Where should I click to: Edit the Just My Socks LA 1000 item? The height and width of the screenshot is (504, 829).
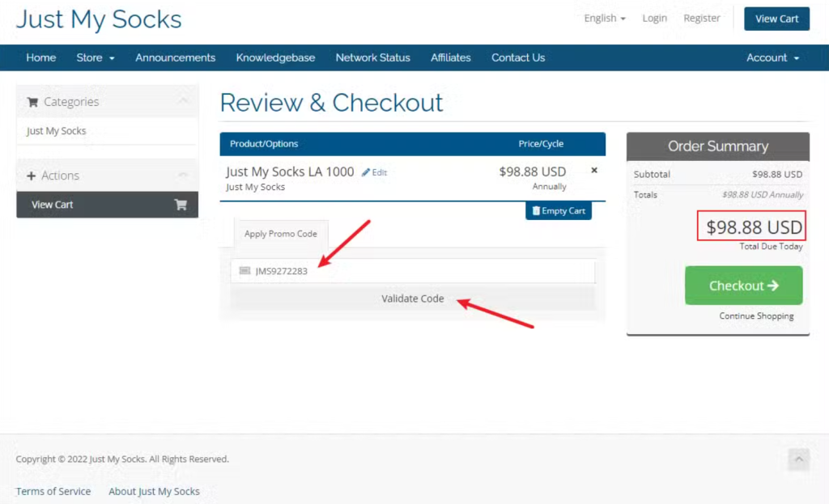click(375, 172)
